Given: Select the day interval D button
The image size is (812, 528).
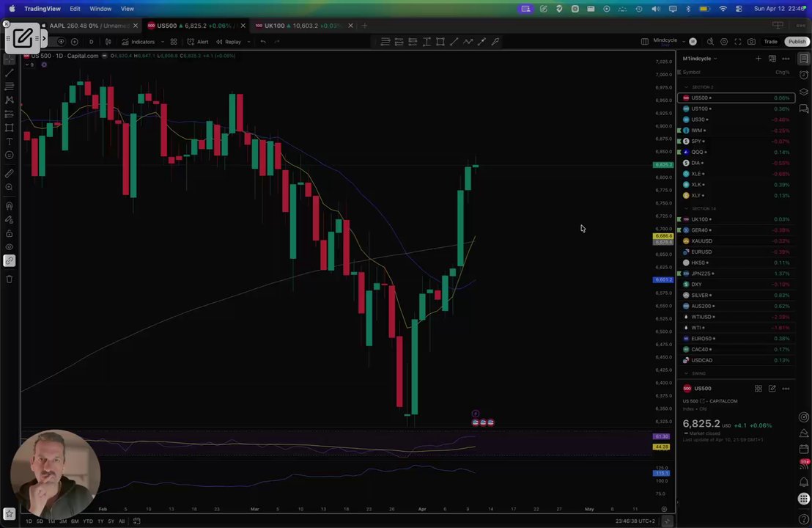Looking at the screenshot, I should pos(91,42).
